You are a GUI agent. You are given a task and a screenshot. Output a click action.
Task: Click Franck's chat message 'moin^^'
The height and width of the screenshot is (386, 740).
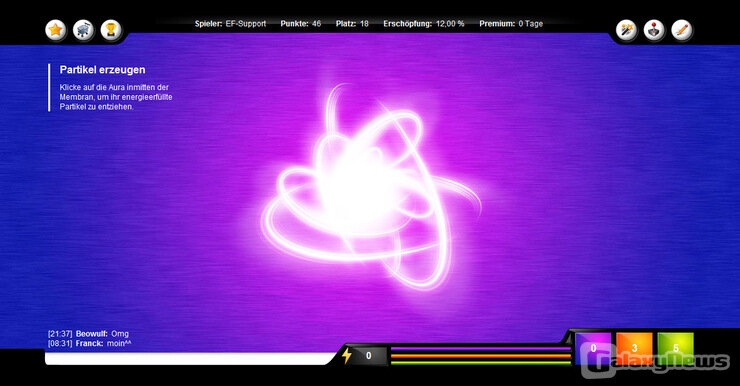(119, 344)
